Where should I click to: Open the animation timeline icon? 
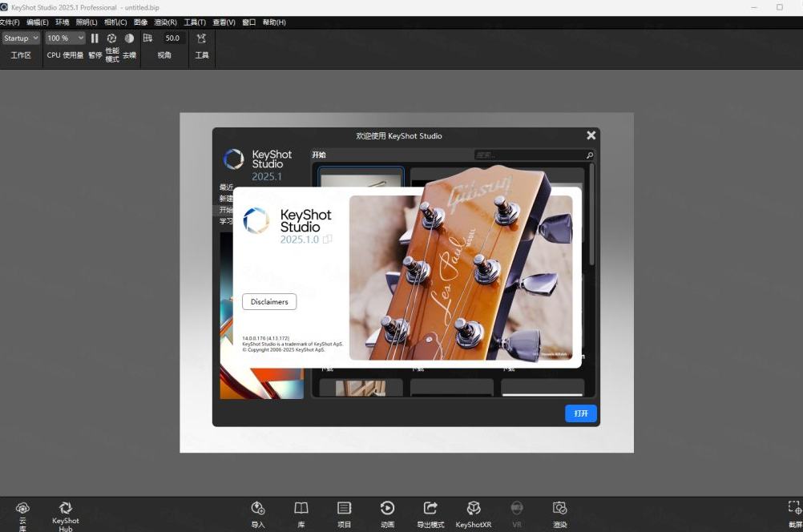(x=387, y=508)
